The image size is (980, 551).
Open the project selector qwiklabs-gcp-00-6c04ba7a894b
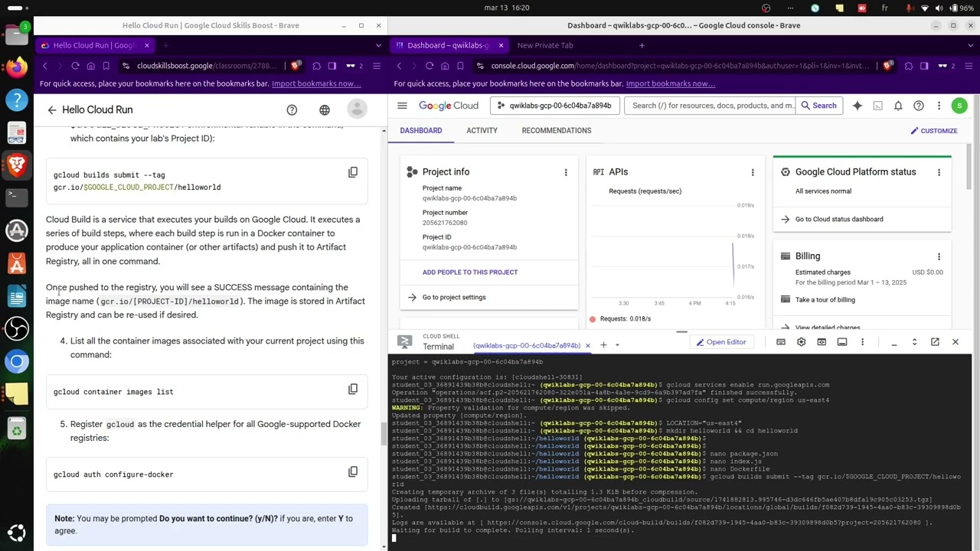555,106
